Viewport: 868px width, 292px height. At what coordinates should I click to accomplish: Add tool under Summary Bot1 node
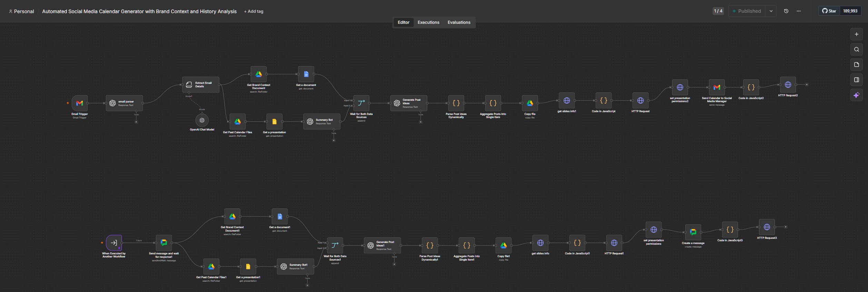[307, 285]
